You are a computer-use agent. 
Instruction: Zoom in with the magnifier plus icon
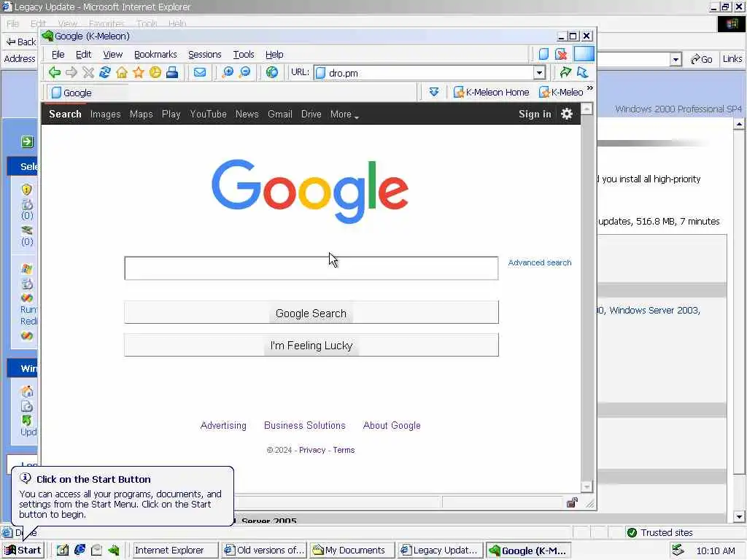pos(228,72)
